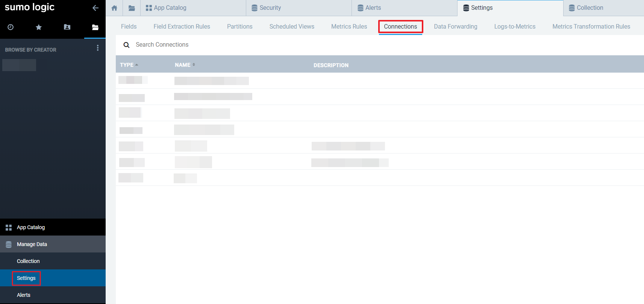The height and width of the screenshot is (304, 644).
Task: Open the Data Forwarding tab
Action: tap(455, 27)
